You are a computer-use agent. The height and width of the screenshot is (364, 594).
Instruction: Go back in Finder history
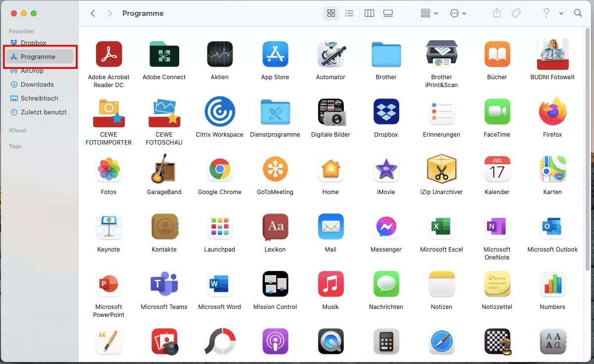[93, 13]
